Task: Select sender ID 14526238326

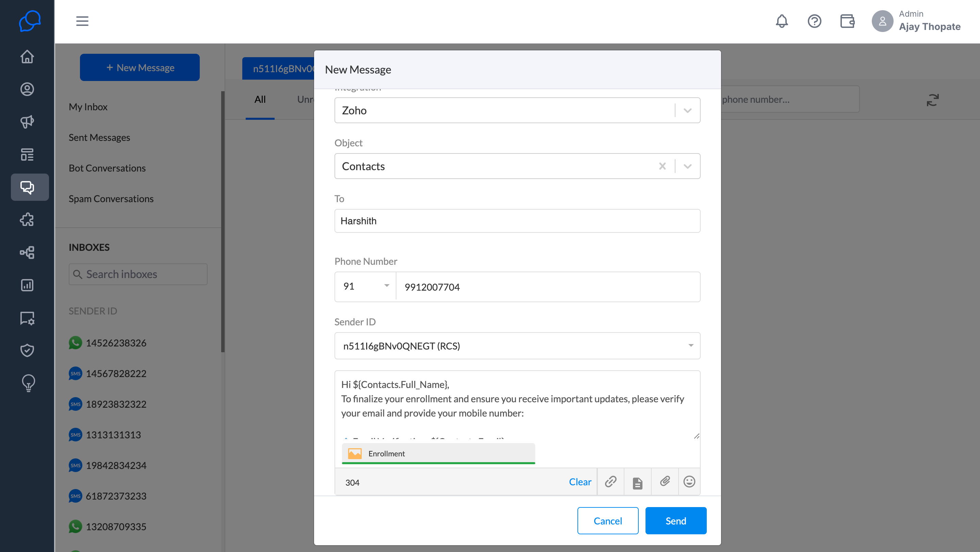Action: click(x=108, y=343)
